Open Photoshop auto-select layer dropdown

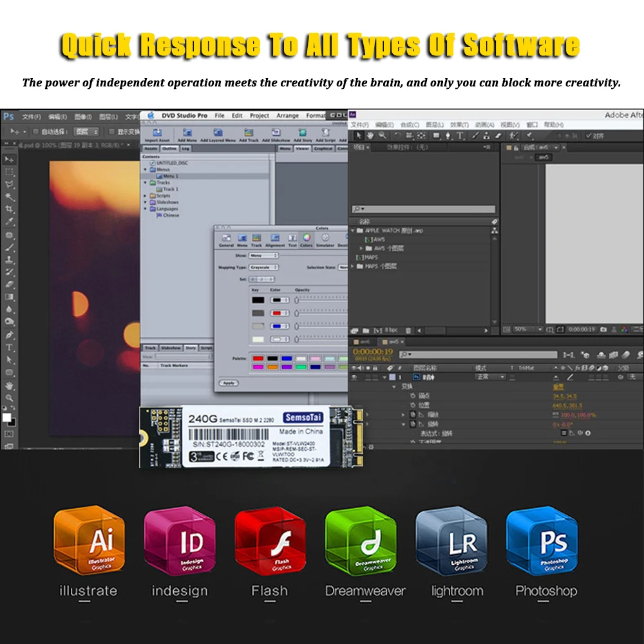pyautogui.click(x=87, y=131)
